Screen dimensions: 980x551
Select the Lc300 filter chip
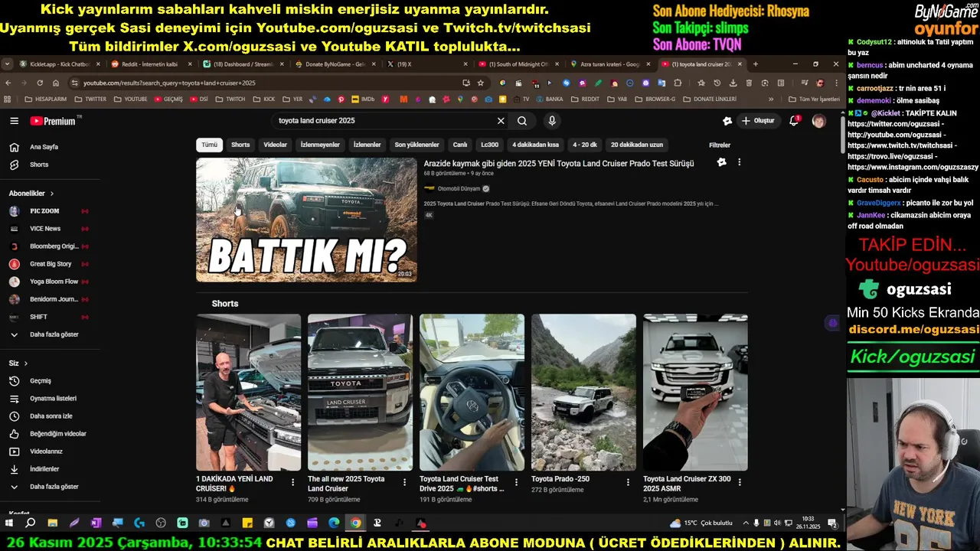click(489, 145)
